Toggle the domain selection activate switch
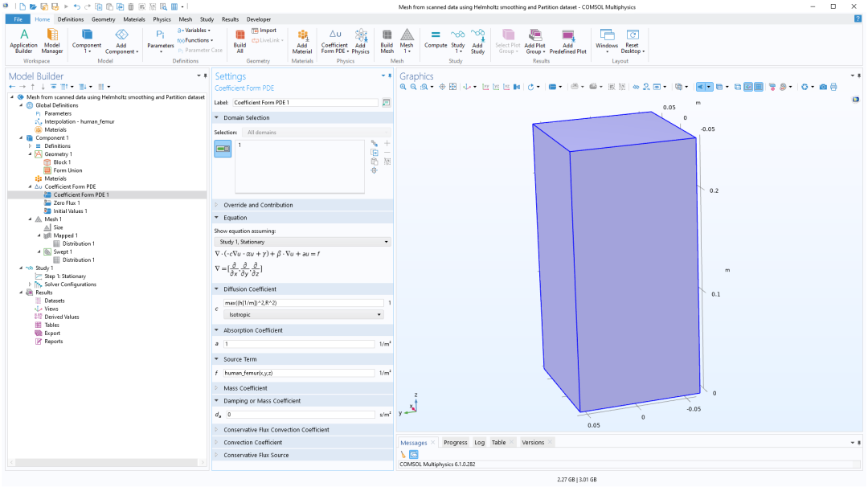Screen dimensions: 868x487 coord(223,148)
